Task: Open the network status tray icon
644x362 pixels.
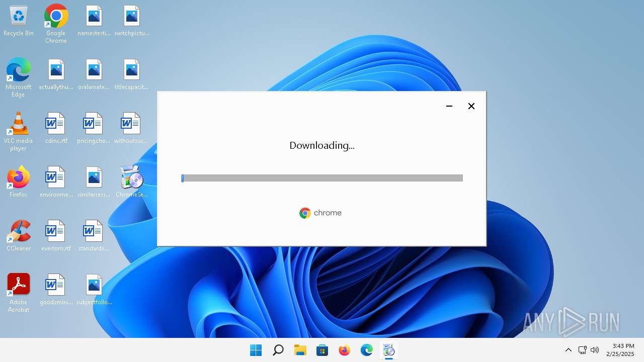Action: [582, 350]
